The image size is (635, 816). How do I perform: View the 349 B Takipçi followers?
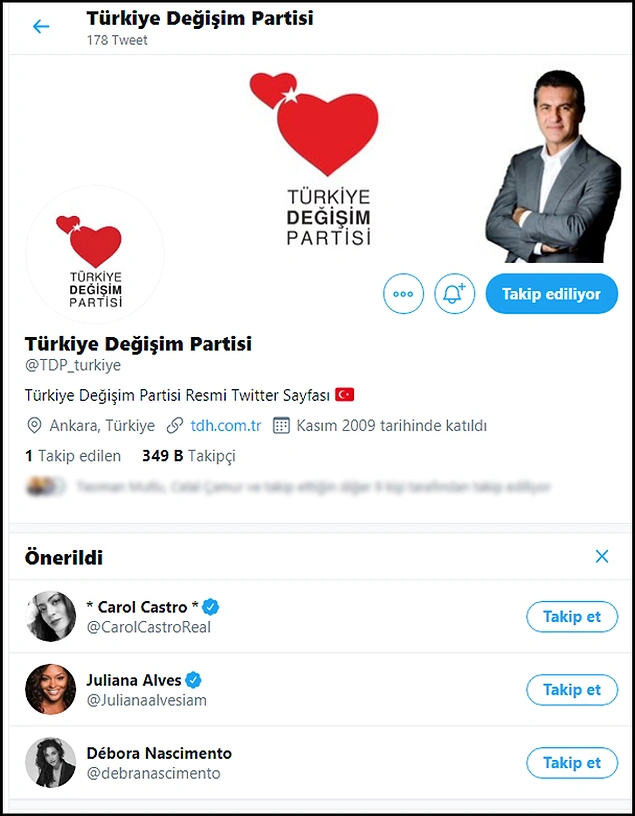188,456
